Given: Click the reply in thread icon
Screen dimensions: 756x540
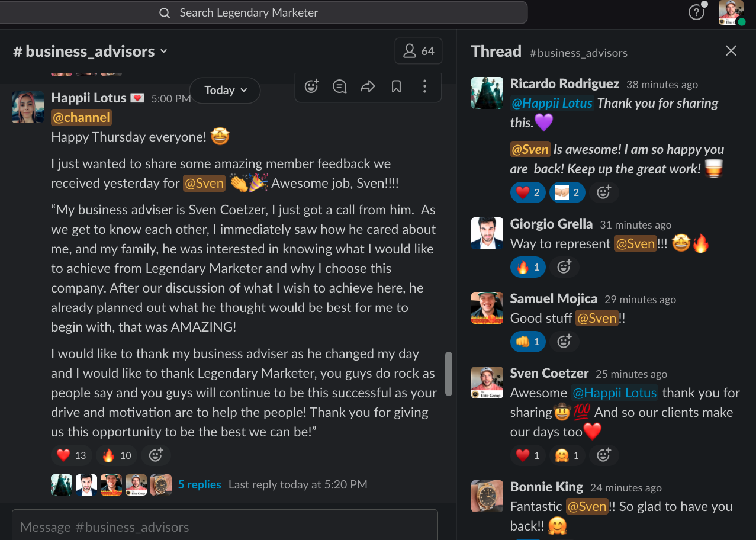Looking at the screenshot, I should click(x=340, y=87).
